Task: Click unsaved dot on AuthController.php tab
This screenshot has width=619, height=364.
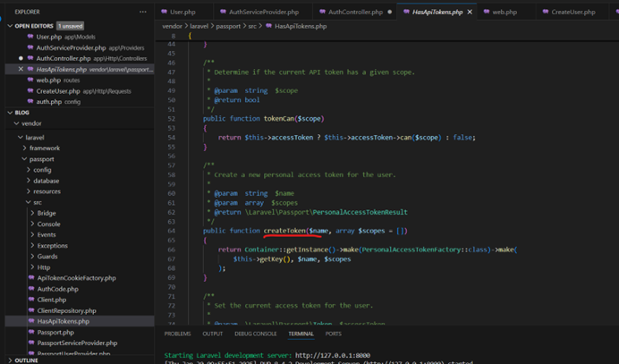Action: tap(390, 12)
